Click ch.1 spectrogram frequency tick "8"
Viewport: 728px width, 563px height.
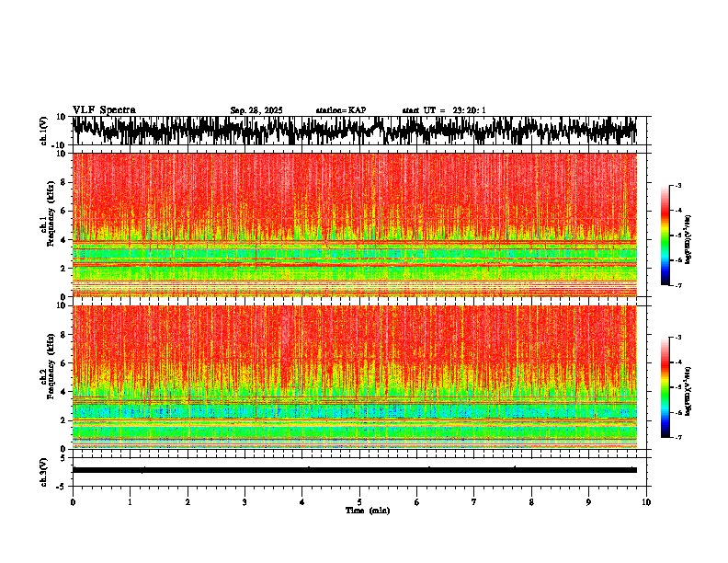pos(63,182)
